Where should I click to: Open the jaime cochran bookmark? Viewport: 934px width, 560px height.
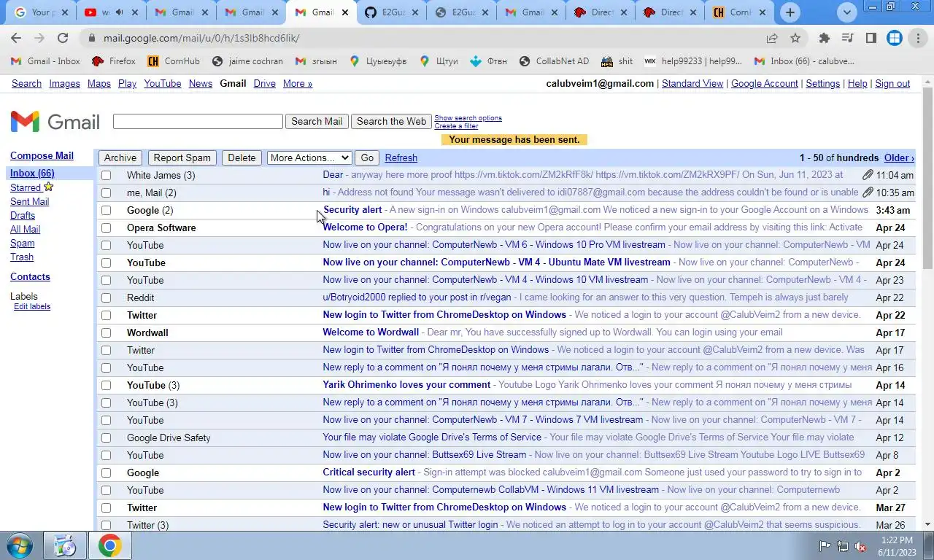247,61
